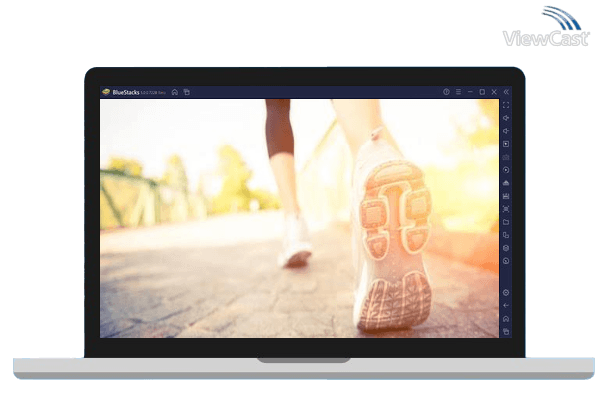Open the media folder icon

pyautogui.click(x=506, y=222)
